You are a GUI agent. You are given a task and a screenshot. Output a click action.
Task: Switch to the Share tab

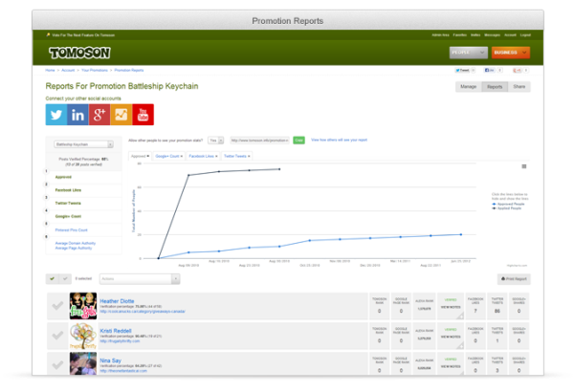(x=519, y=86)
